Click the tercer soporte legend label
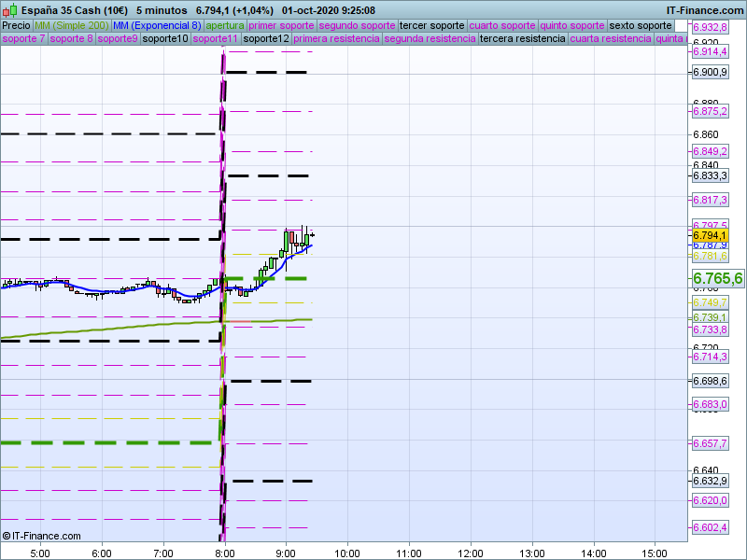The height and width of the screenshot is (560, 747). pyautogui.click(x=430, y=25)
